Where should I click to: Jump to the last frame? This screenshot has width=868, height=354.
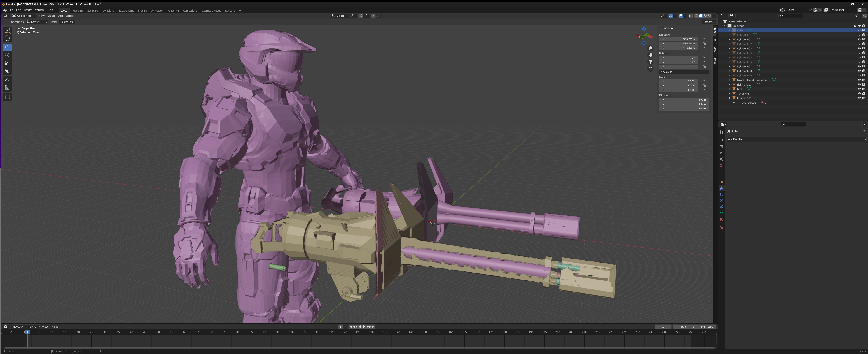tap(373, 327)
